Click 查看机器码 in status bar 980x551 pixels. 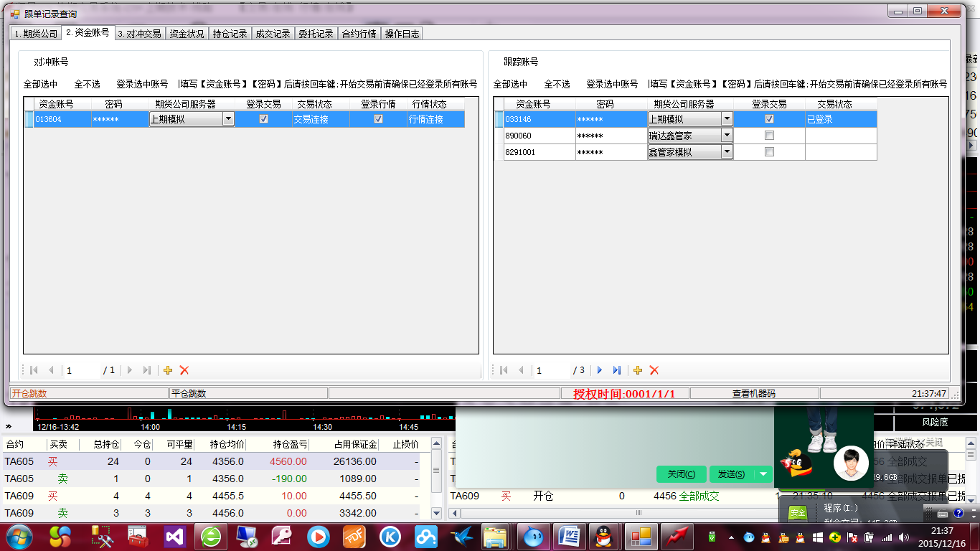(x=754, y=394)
